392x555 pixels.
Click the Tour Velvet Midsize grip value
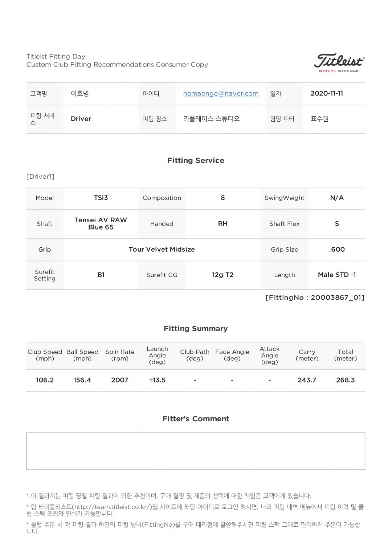pyautogui.click(x=162, y=250)
